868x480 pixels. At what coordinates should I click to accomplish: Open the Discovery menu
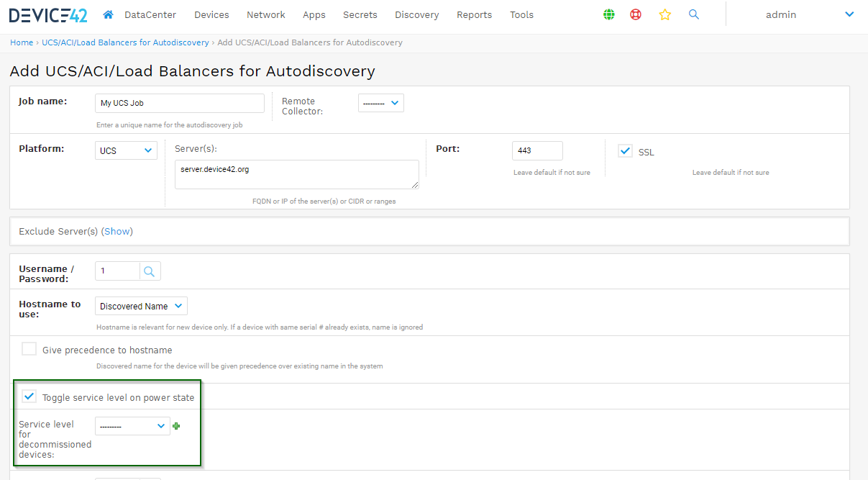point(417,14)
